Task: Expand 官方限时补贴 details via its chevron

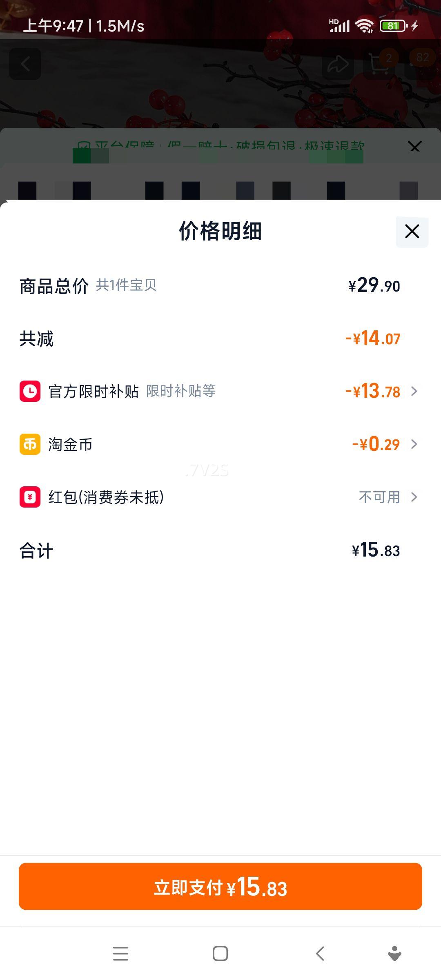Action: (x=414, y=391)
